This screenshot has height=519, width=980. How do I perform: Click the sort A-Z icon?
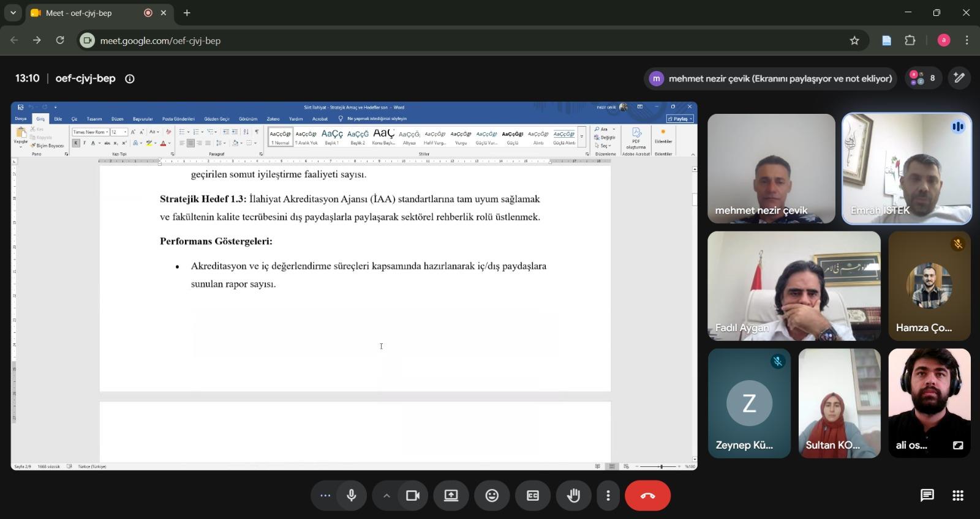pos(246,132)
